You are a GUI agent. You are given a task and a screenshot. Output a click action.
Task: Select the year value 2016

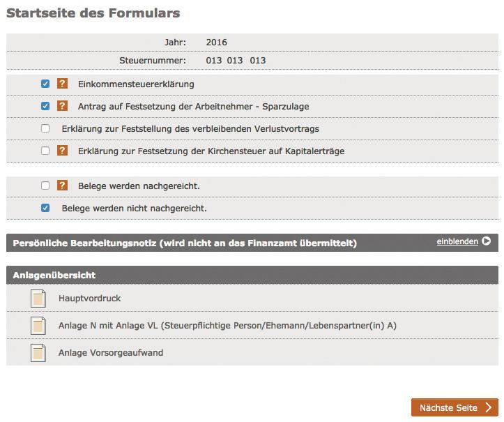tap(216, 42)
